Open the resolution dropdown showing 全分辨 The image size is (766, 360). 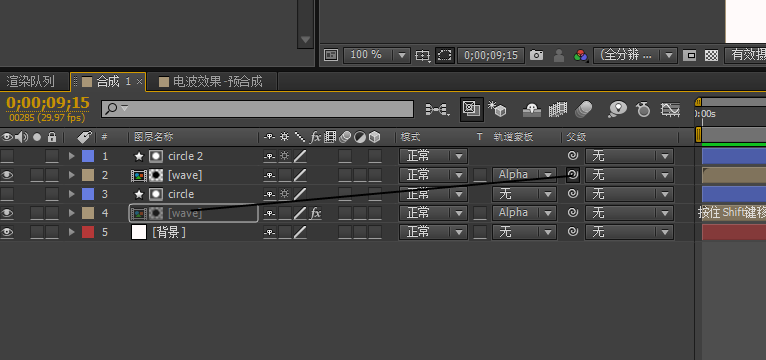pyautogui.click(x=635, y=55)
